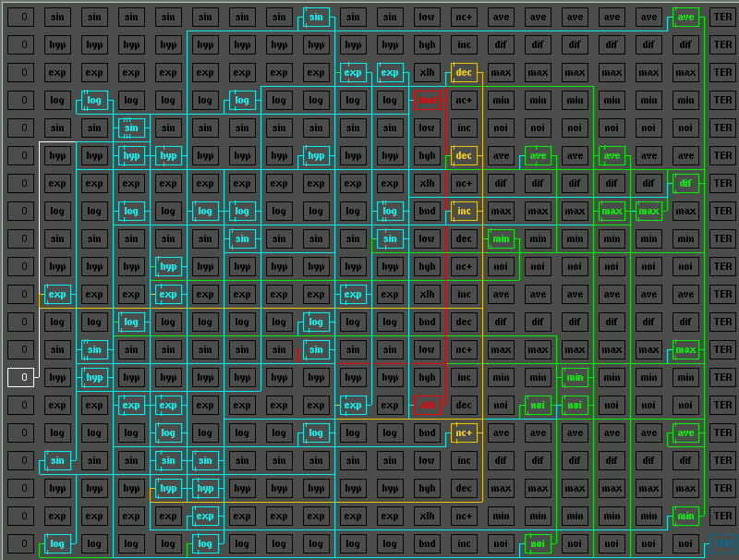Select rightmost cyan 'log' in bottom row
739x560 pixels.
coord(205,543)
